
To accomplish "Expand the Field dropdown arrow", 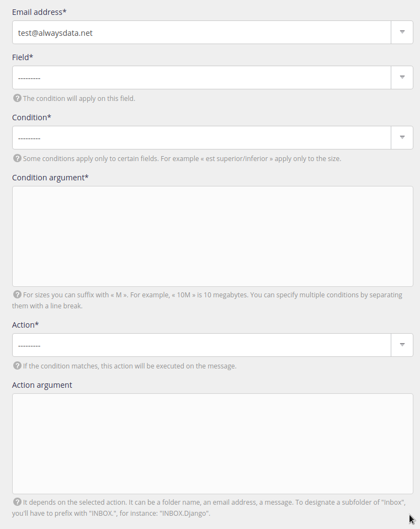I will click(402, 77).
